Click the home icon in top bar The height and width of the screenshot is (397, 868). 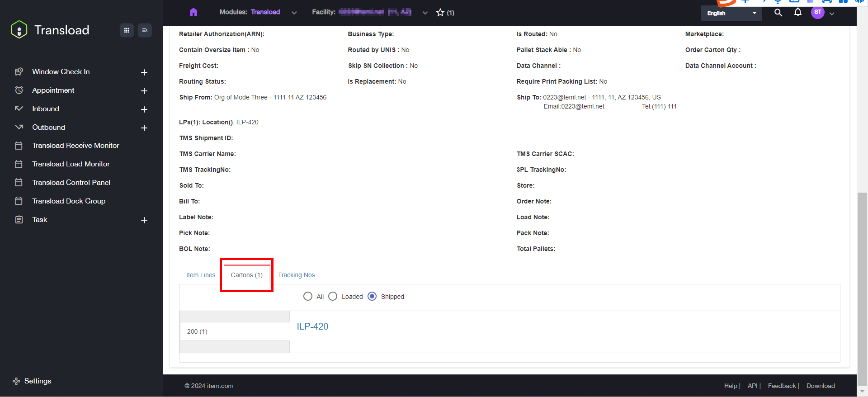tap(193, 12)
